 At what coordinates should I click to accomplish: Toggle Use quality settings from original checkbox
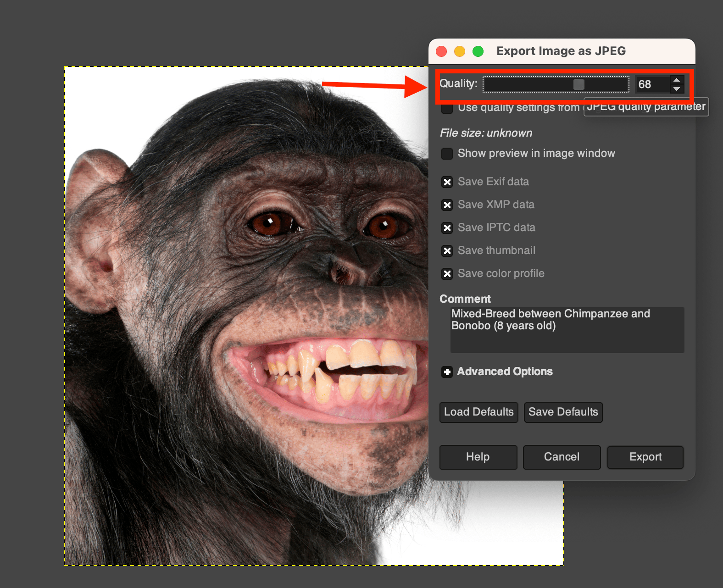[447, 108]
